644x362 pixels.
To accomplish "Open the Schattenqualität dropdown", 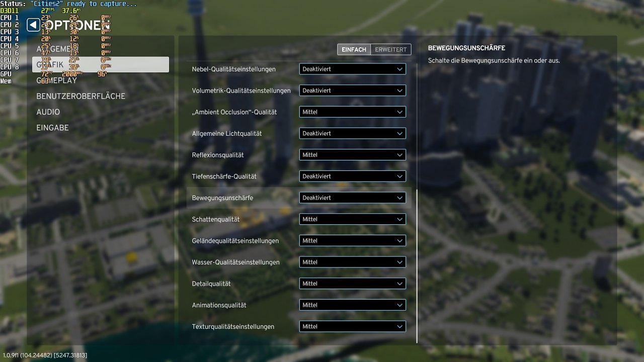I will (x=353, y=219).
